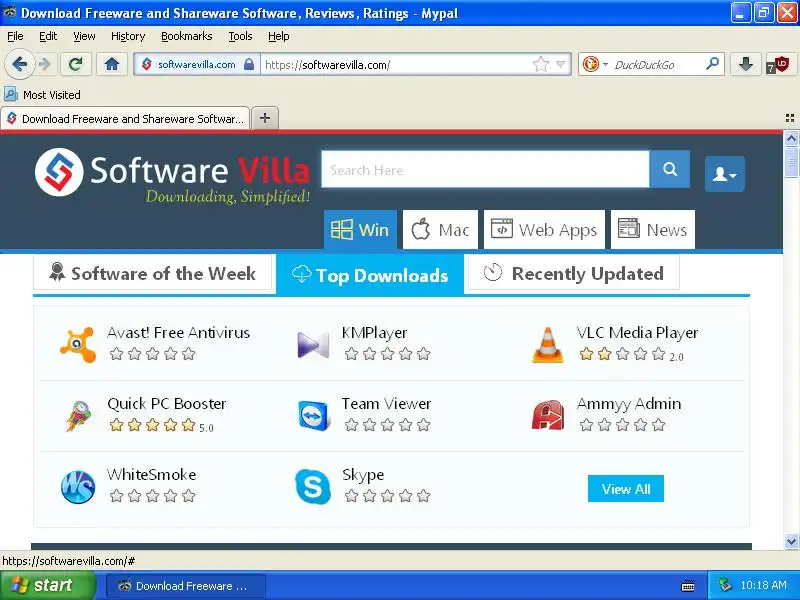800x600 pixels.
Task: Switch to Recently Updated tab
Action: [x=573, y=273]
